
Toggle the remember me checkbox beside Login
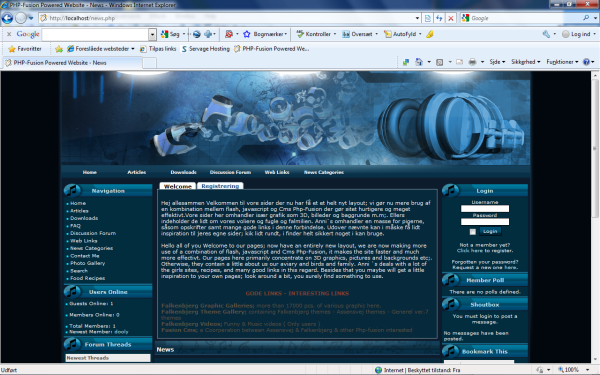473,232
